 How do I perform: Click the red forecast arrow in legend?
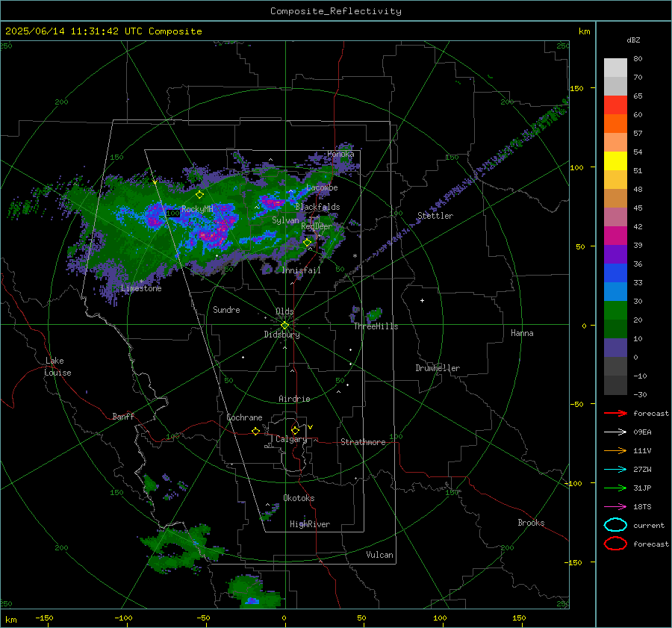click(615, 413)
